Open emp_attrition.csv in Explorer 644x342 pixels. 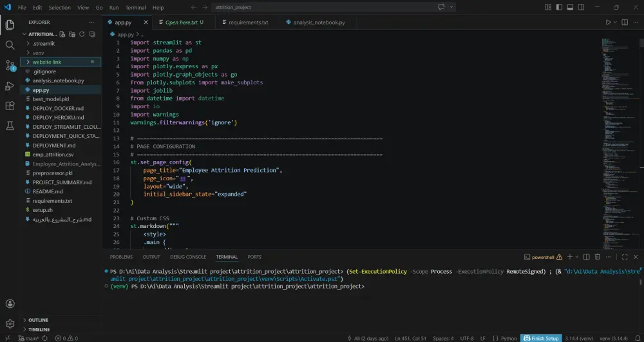(53, 155)
